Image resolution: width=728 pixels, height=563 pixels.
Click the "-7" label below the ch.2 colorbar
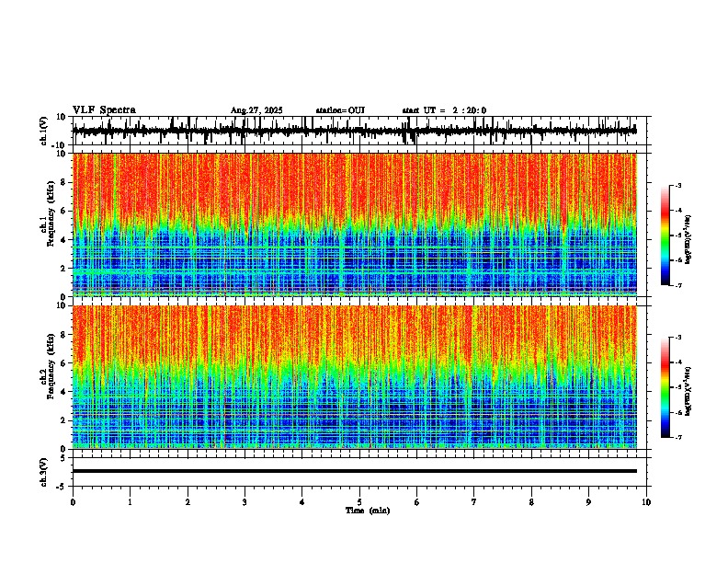(677, 438)
